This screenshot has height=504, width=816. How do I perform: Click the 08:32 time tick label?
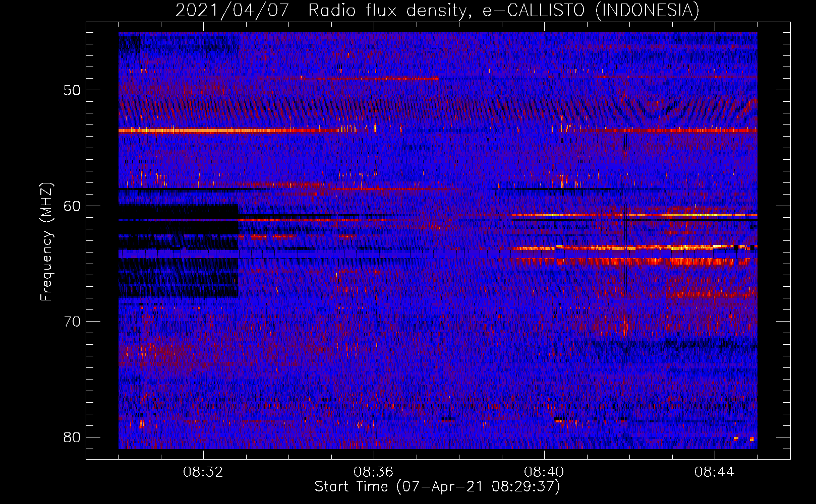coord(203,472)
